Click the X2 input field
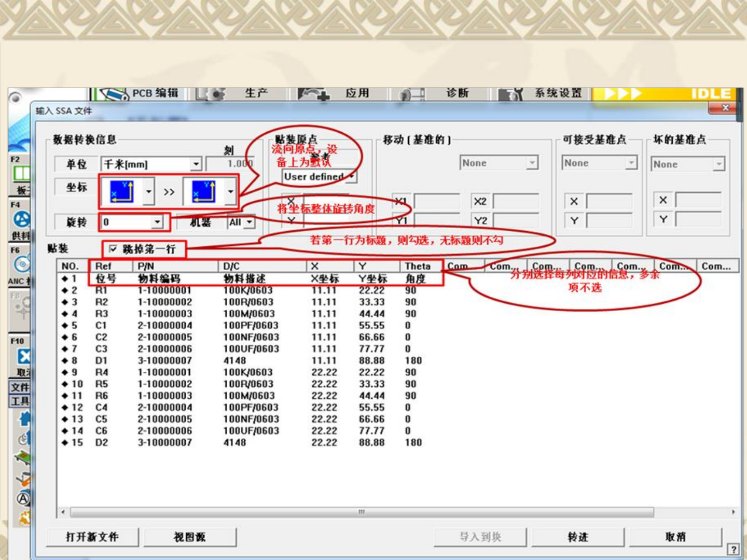The image size is (747, 560). pyautogui.click(x=516, y=201)
